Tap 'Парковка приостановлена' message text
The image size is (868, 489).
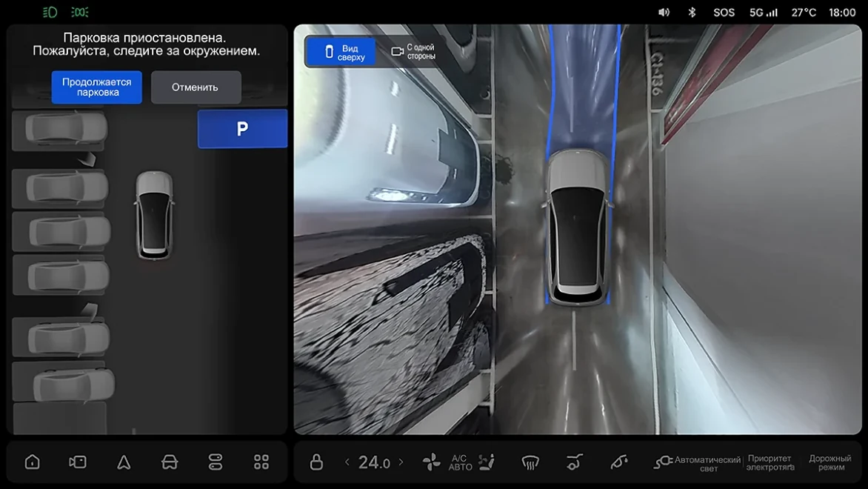click(x=144, y=38)
